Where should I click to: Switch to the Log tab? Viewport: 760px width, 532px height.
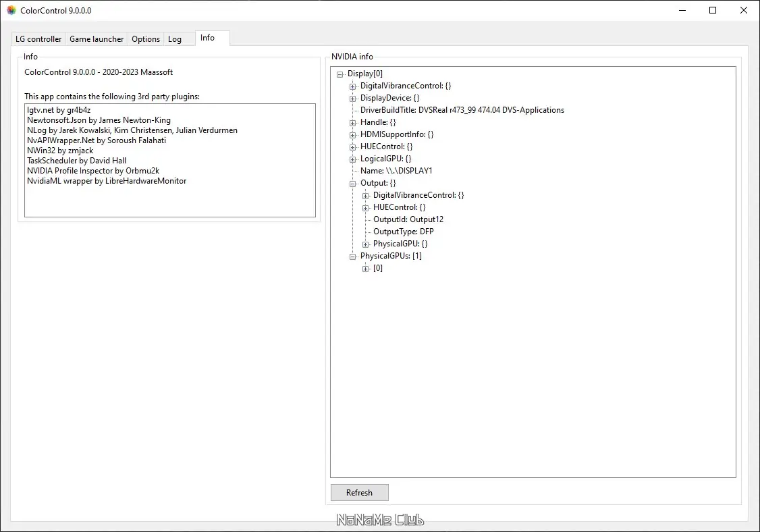point(175,38)
